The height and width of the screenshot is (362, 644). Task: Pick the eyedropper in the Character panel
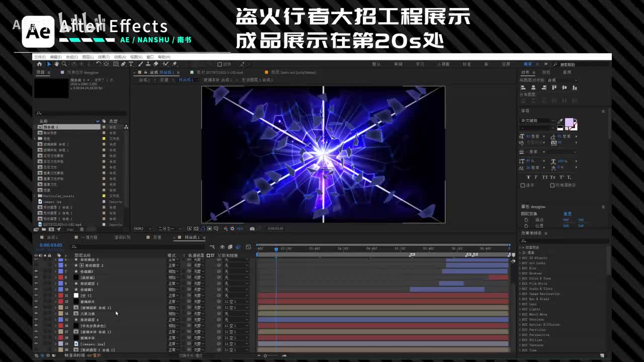pos(560,121)
